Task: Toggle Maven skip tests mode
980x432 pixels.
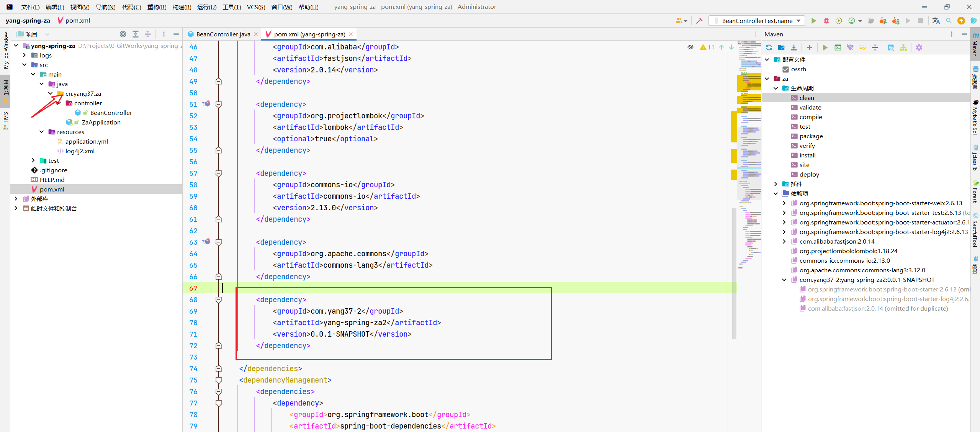Action: click(863, 47)
